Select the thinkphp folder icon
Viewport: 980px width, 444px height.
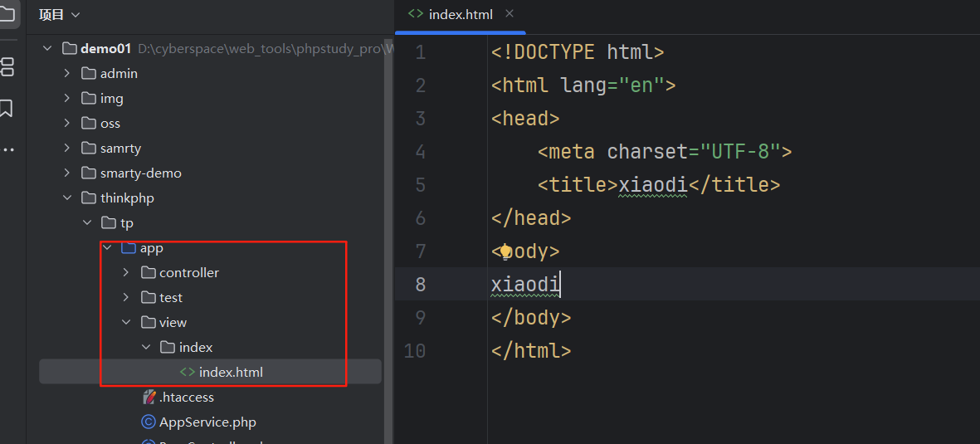pyautogui.click(x=89, y=198)
